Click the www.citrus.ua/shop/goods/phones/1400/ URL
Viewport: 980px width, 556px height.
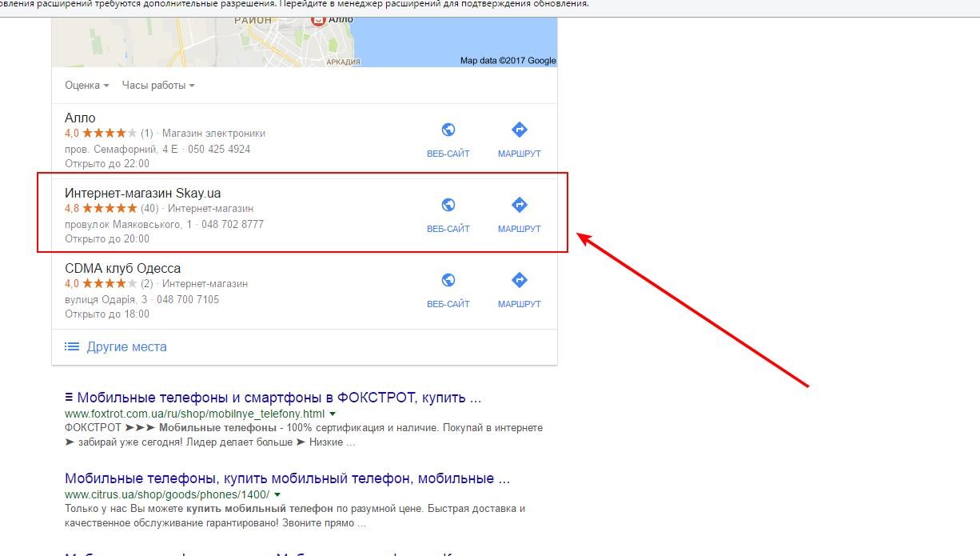click(x=167, y=495)
